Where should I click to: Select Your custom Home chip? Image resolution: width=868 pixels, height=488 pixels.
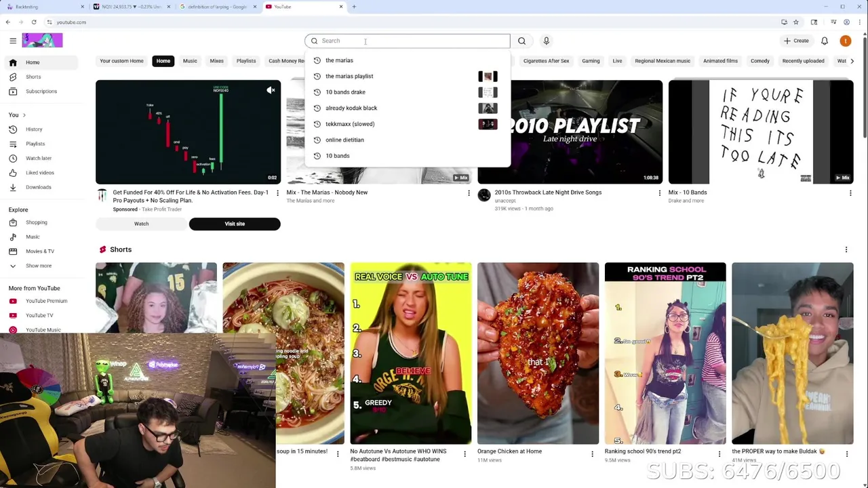[122, 61]
